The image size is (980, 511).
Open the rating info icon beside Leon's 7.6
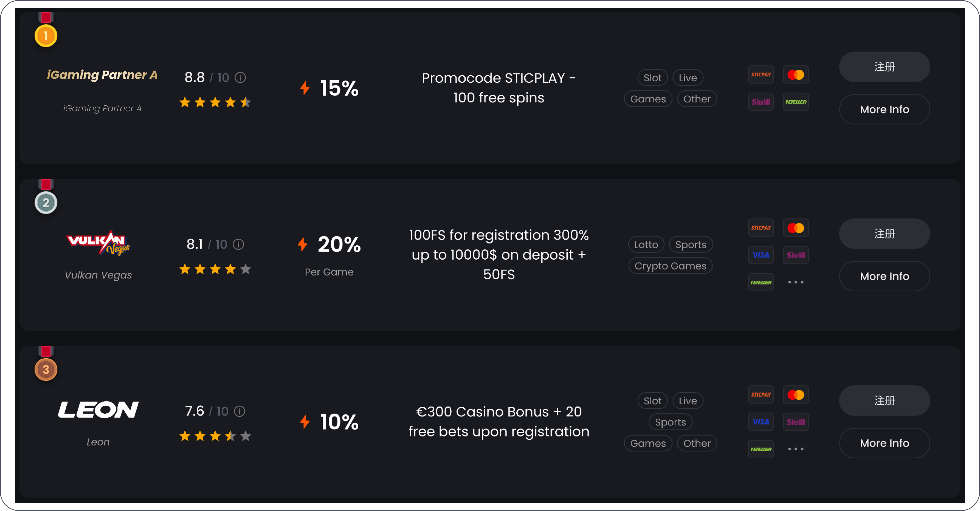[239, 411]
